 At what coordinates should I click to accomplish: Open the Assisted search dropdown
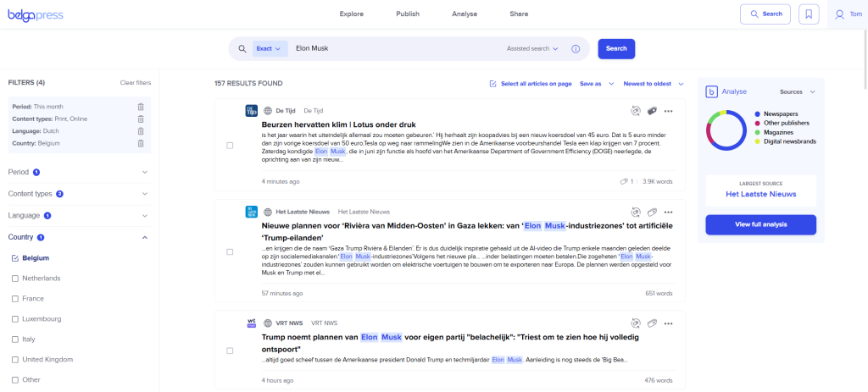(532, 48)
